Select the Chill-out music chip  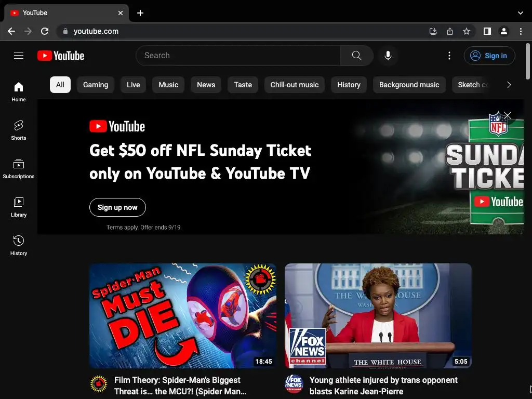coord(295,85)
